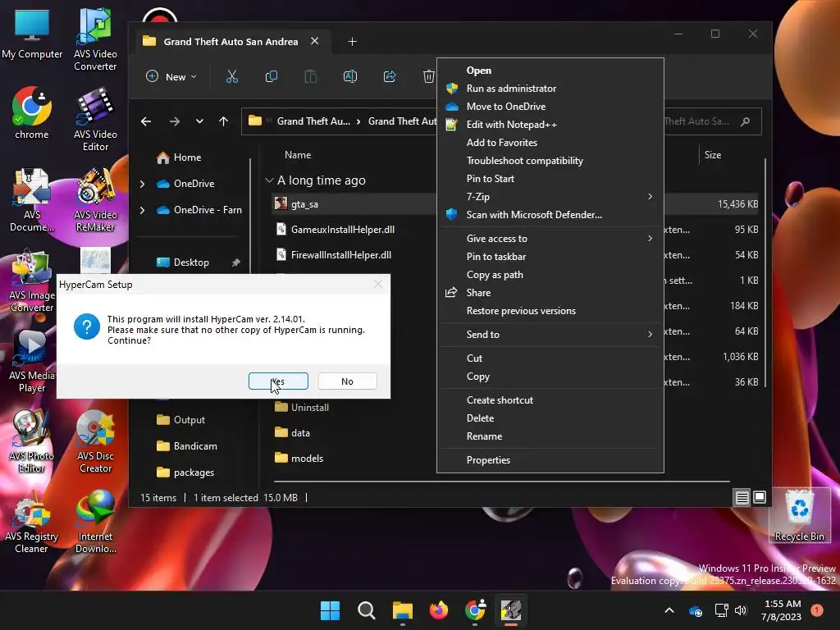
Task: Select Troubleshoot compatibility
Action: (550, 161)
